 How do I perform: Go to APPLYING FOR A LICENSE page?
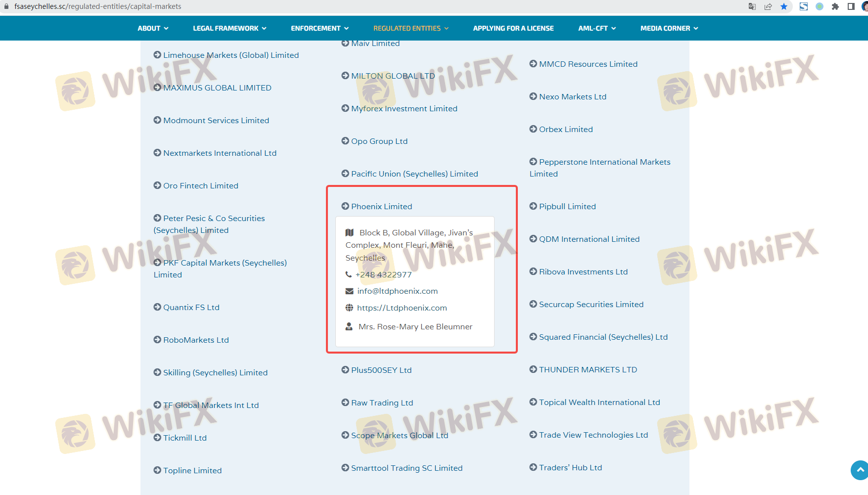513,28
